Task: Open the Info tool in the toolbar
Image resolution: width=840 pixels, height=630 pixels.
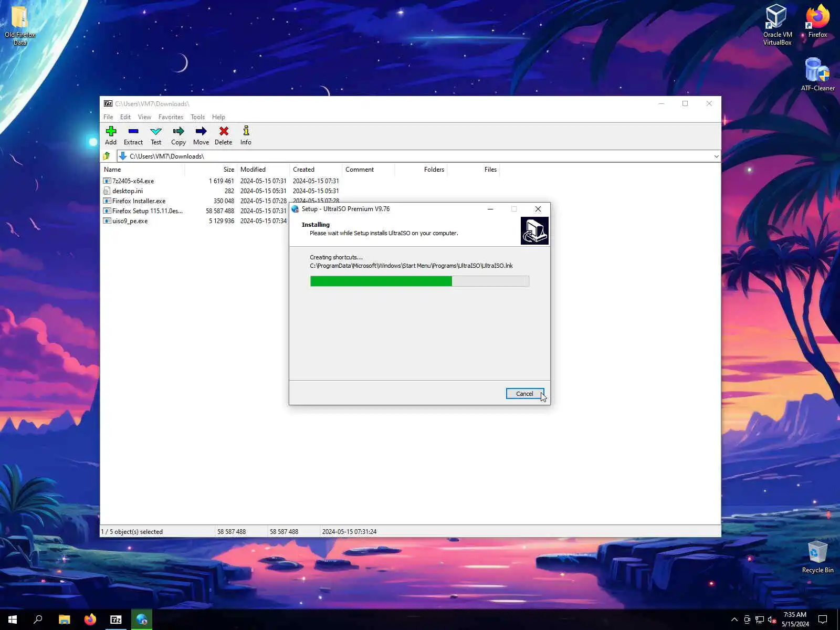Action: [246, 135]
